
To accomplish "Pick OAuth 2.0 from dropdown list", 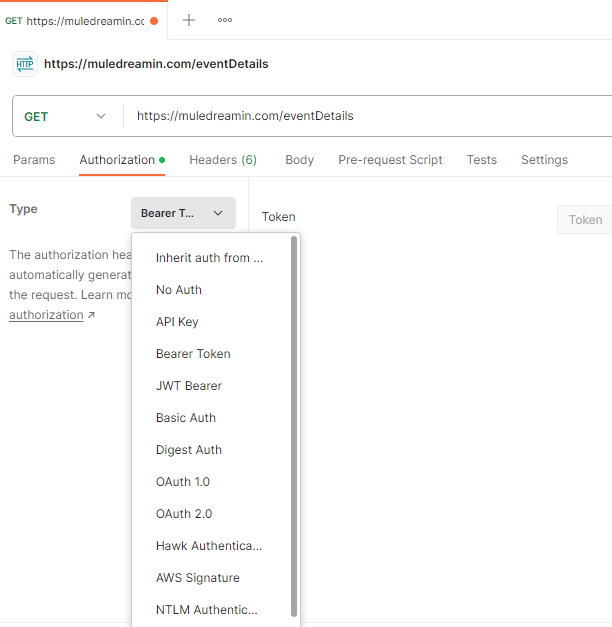I will coord(184,514).
